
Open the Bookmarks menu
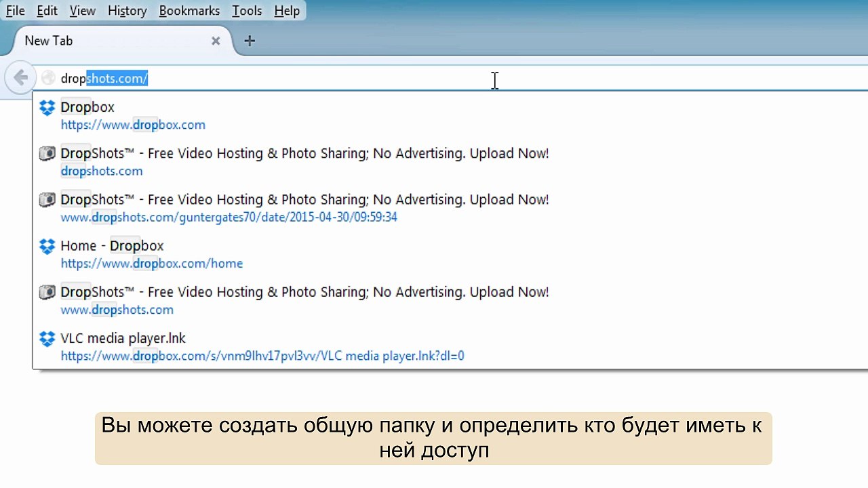point(189,11)
